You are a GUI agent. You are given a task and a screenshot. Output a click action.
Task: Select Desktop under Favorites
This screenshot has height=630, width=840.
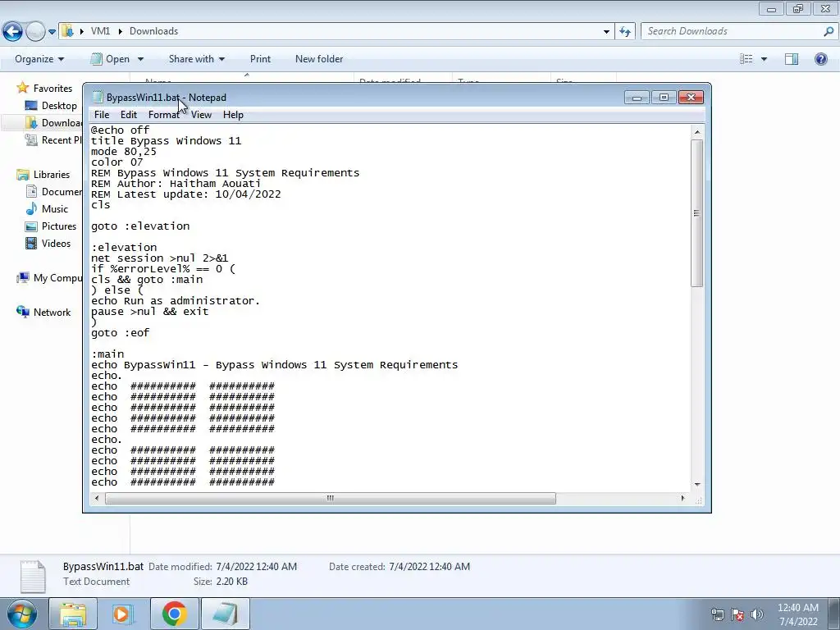point(59,106)
